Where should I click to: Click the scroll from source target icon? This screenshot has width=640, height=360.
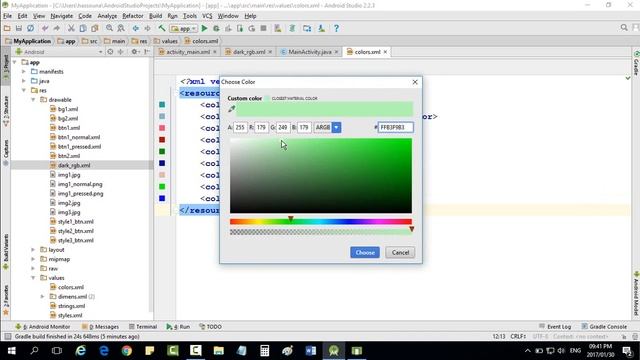tap(110, 52)
